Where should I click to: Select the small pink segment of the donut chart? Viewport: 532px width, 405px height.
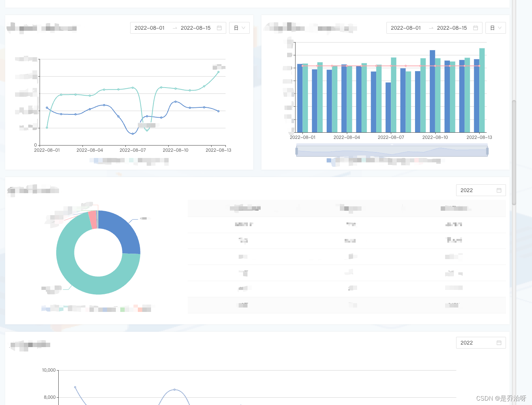(x=93, y=220)
